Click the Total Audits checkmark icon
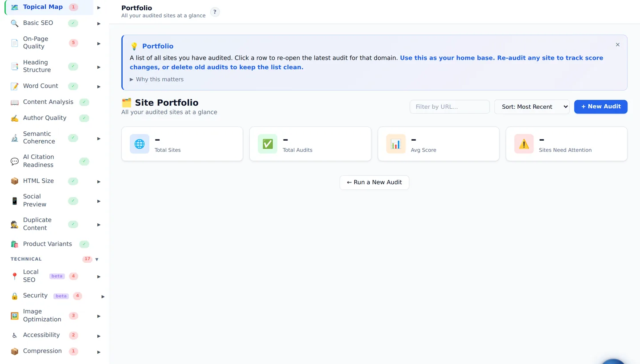 coord(268,144)
